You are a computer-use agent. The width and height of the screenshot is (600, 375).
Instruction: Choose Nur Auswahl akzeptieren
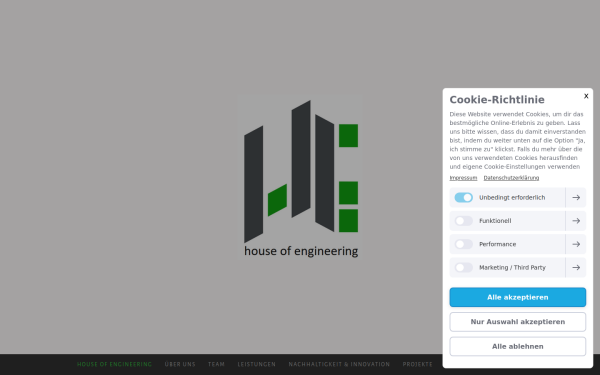tap(517, 322)
